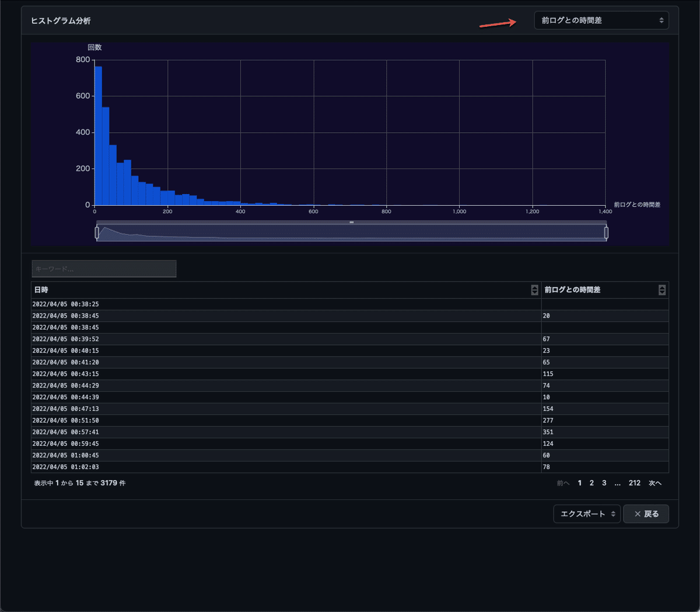Click 前へ previous page link
The image size is (700, 612).
[x=563, y=483]
